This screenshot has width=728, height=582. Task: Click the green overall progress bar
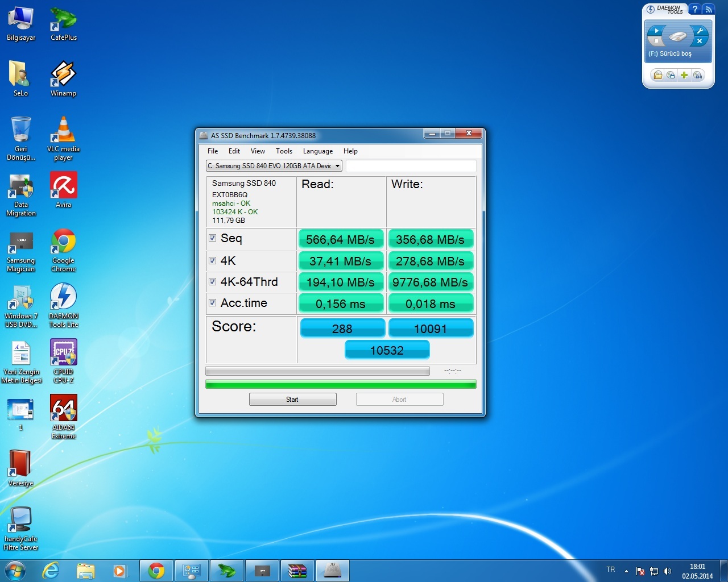[341, 384]
